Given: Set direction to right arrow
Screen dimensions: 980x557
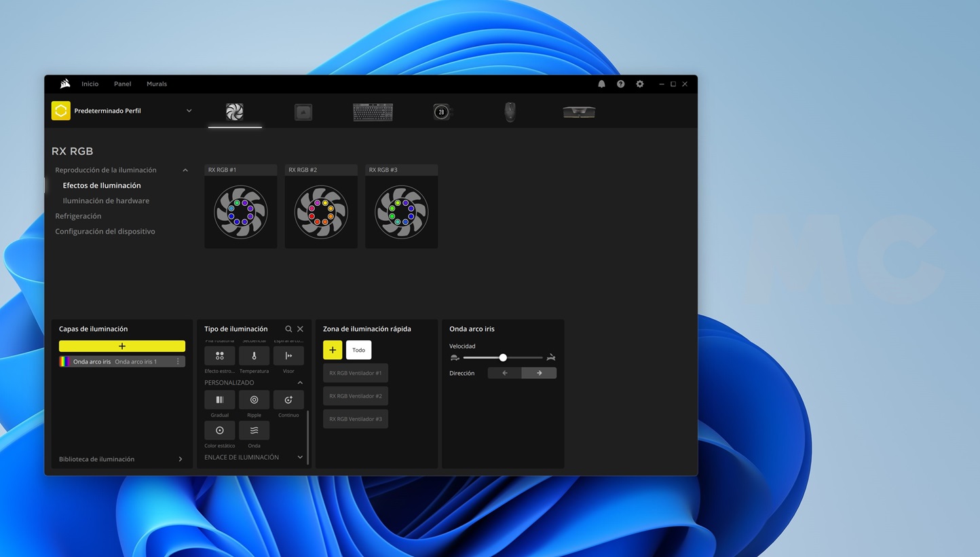Looking at the screenshot, I should click(x=539, y=373).
